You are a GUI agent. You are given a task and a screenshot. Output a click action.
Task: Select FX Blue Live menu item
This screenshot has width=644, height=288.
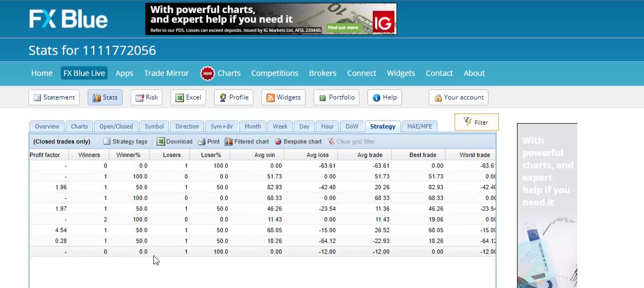pos(84,73)
